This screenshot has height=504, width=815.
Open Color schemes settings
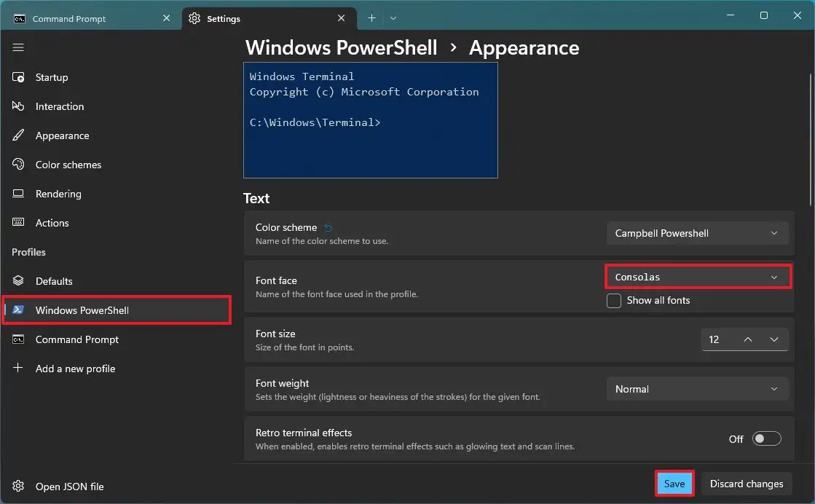tap(68, 165)
